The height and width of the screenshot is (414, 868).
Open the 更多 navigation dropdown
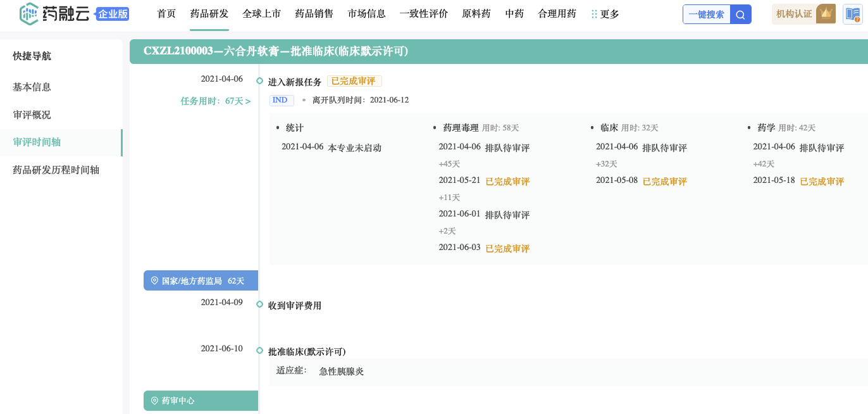pos(609,14)
